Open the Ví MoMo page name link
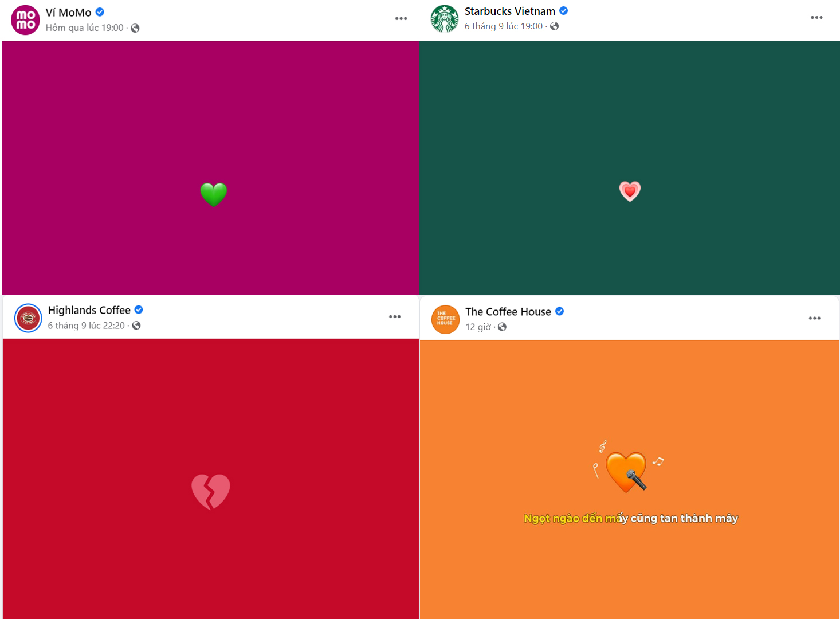840x619 pixels. pos(68,13)
